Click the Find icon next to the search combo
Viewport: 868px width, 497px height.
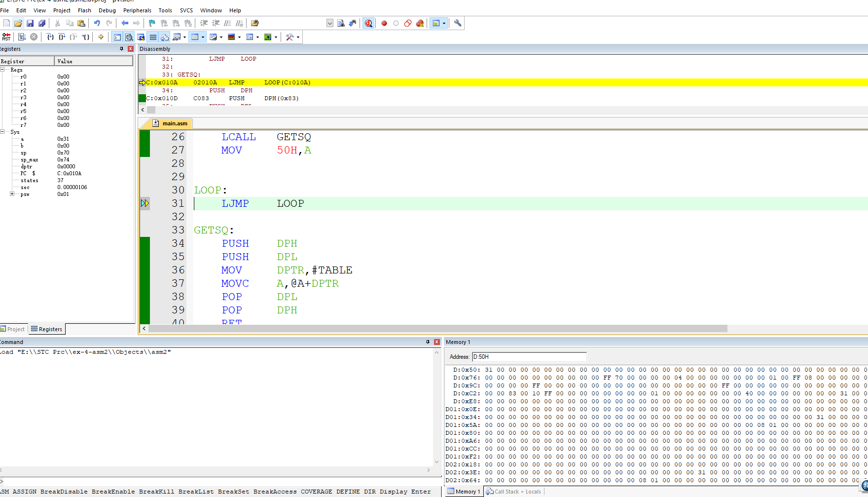point(341,23)
